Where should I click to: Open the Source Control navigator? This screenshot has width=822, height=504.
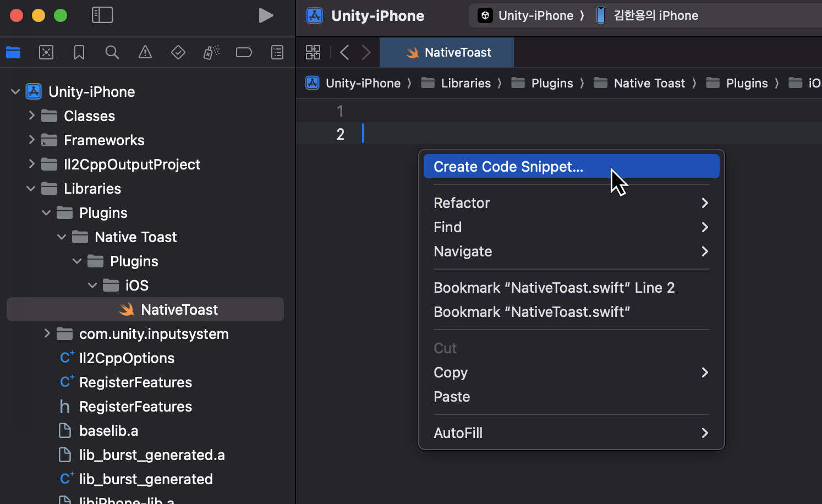pos(46,52)
